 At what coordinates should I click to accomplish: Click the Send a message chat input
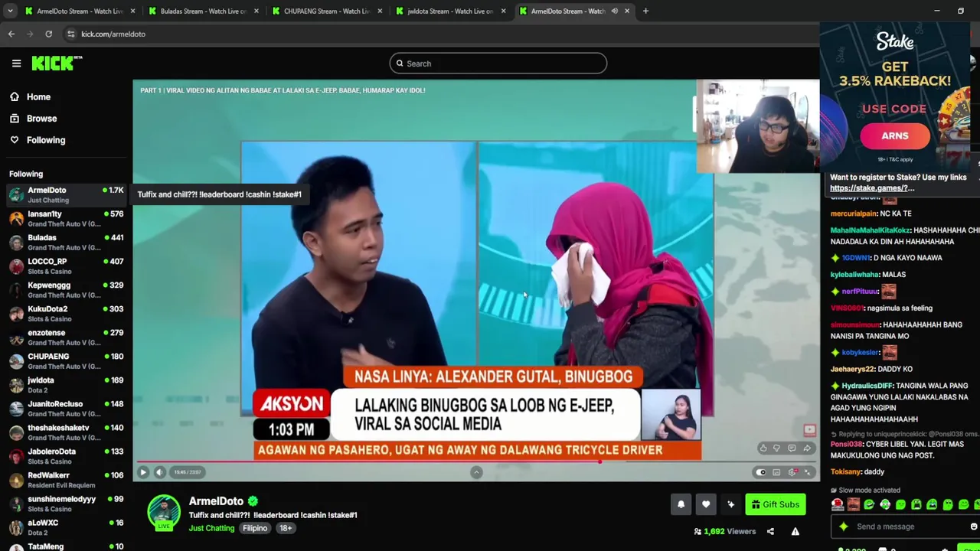pyautogui.click(x=903, y=527)
